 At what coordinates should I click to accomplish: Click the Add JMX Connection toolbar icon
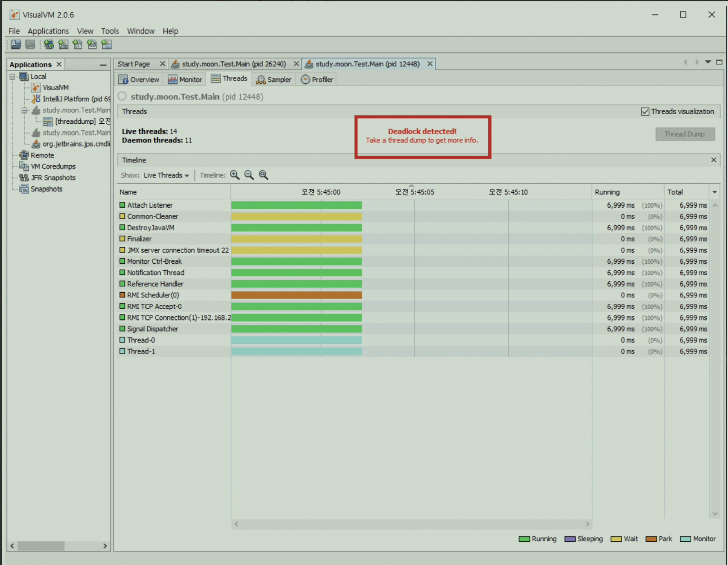[x=63, y=44]
